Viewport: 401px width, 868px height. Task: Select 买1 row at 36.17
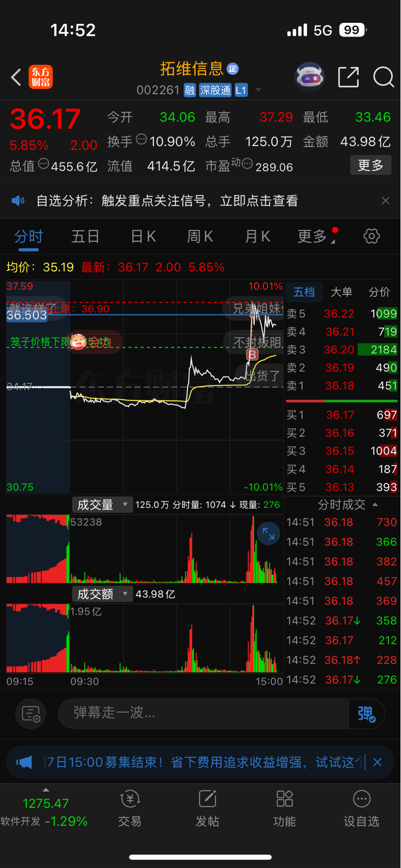point(342,415)
